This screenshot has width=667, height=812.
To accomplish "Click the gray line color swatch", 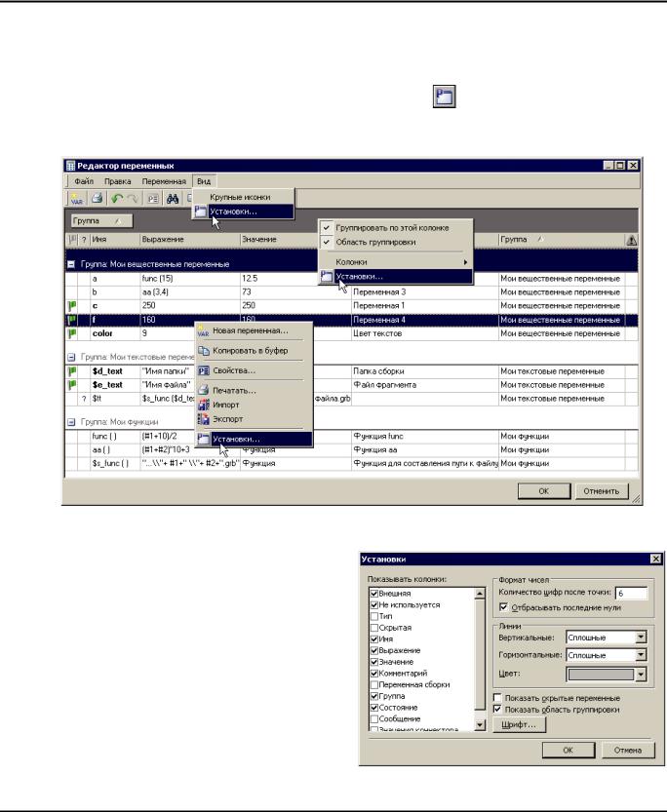I will click(601, 674).
